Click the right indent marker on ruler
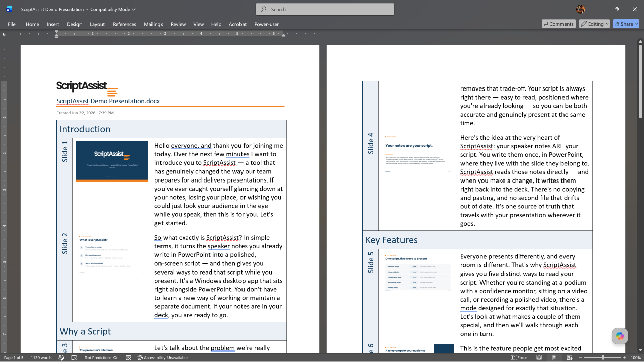The image size is (644, 362). point(283,35)
